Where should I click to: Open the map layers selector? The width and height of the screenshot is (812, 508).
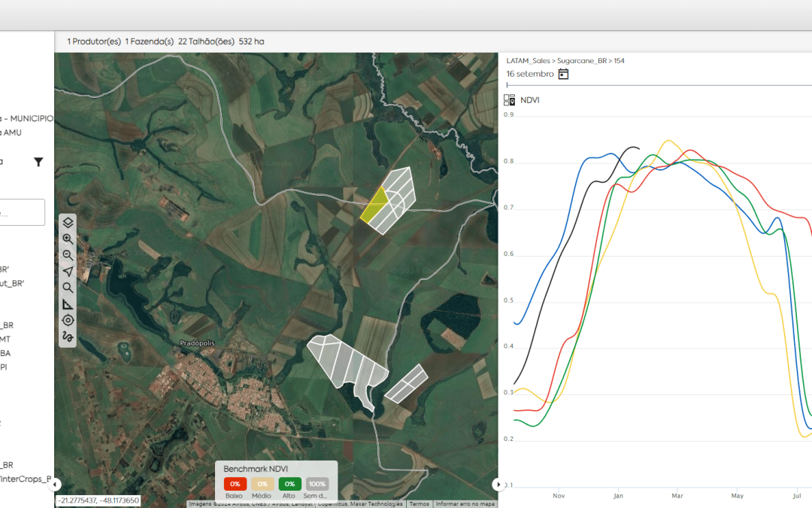68,223
